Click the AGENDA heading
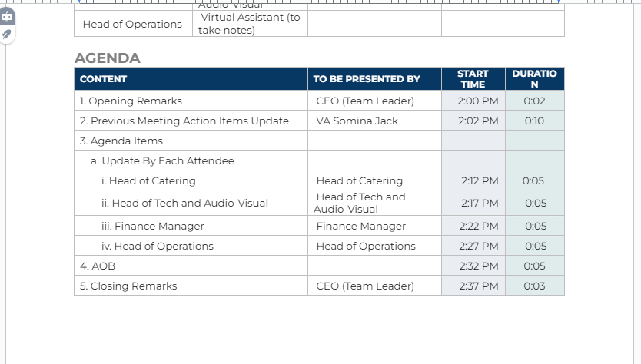 (108, 58)
